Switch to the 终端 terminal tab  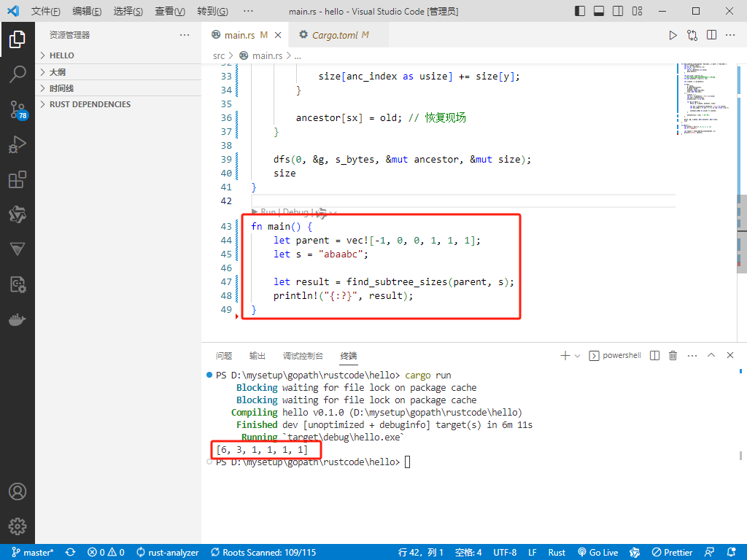point(349,356)
